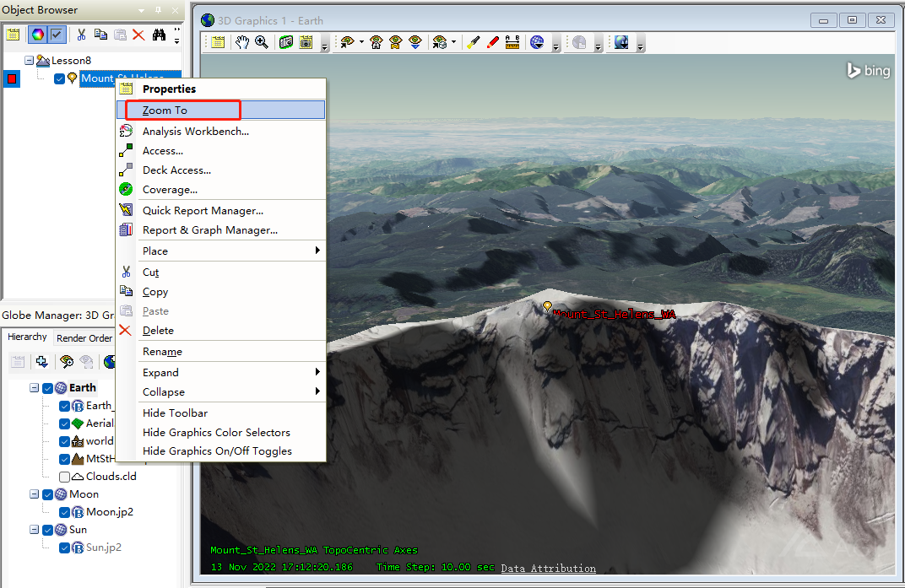This screenshot has height=588, width=905.
Task: Enable the Clouds.cld checkbox
Action: click(65, 477)
